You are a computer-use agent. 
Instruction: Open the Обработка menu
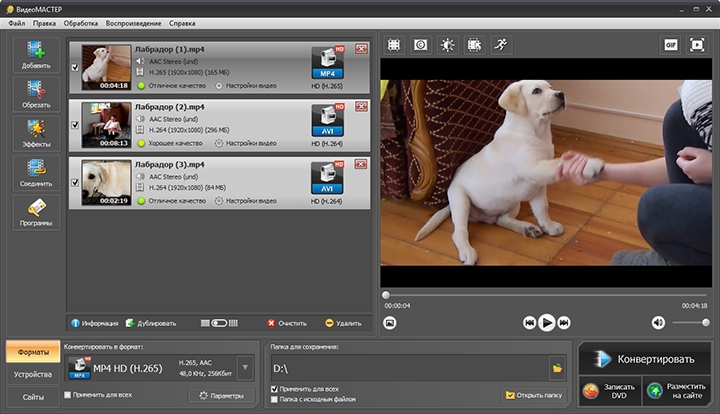(x=80, y=21)
